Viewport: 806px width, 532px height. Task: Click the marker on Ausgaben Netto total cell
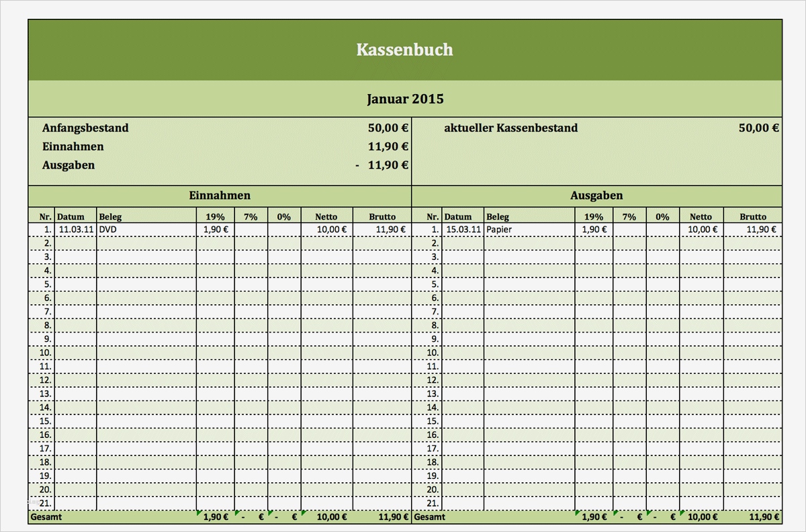680,513
